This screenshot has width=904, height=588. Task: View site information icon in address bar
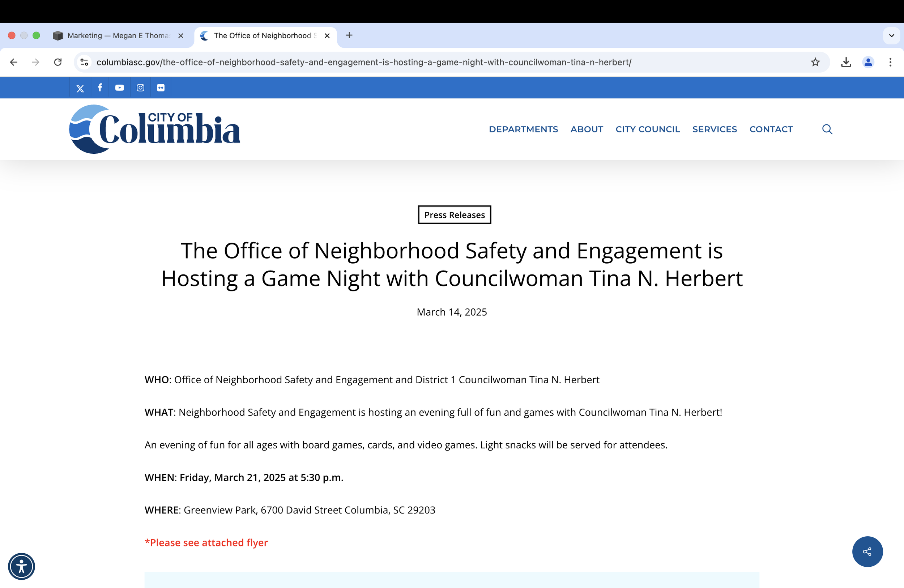tap(84, 62)
